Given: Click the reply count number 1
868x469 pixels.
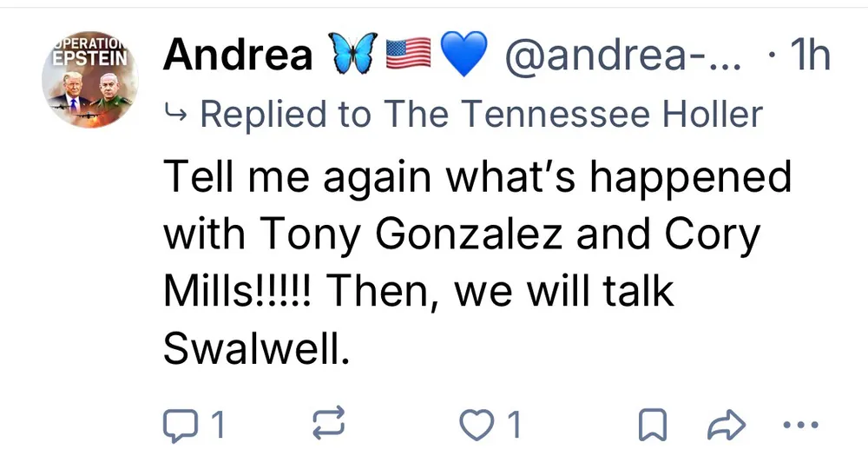Looking at the screenshot, I should point(218,425).
